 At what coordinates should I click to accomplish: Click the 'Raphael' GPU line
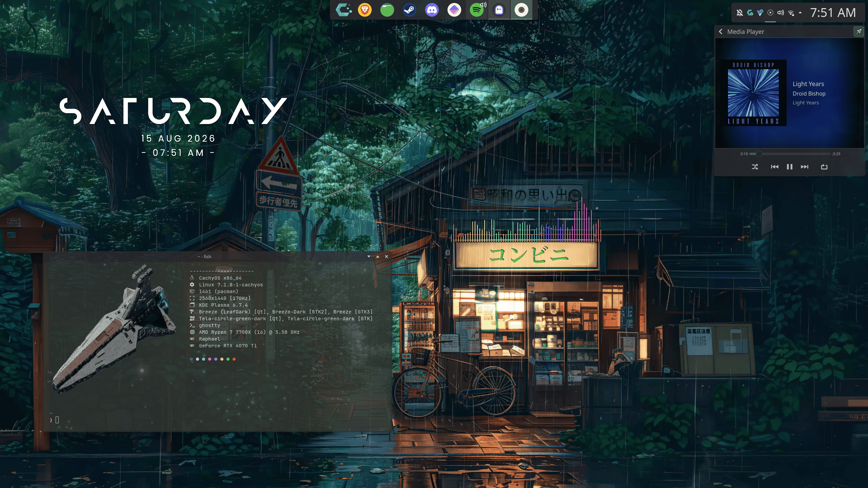pyautogui.click(x=210, y=339)
